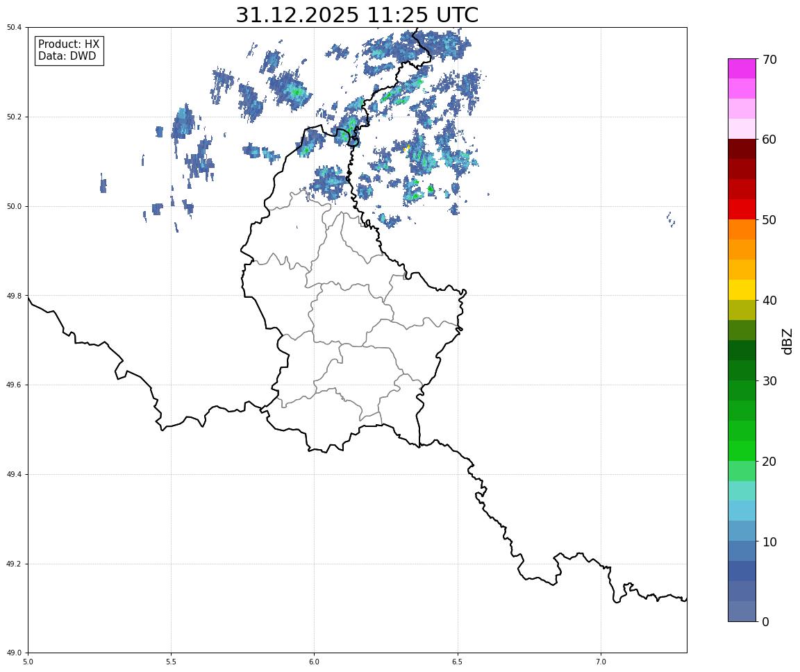This screenshot has width=800, height=672.
Task: Click the 'dBZ' colorbar label
Action: point(787,341)
